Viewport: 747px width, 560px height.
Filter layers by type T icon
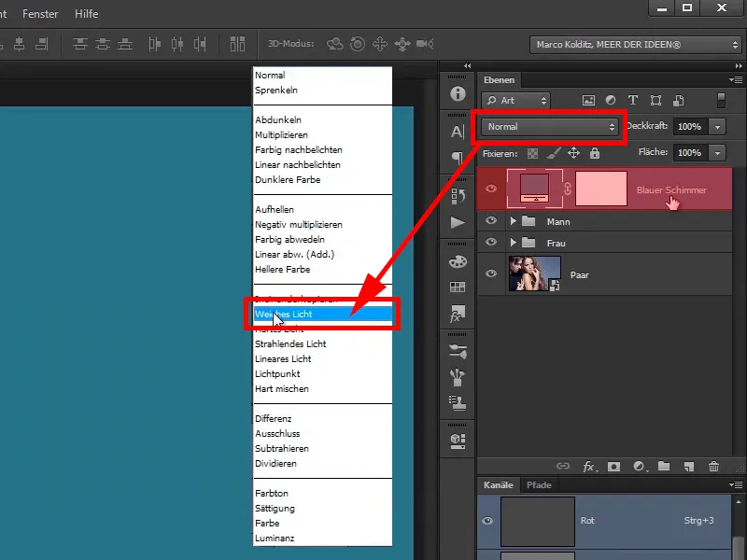point(633,100)
